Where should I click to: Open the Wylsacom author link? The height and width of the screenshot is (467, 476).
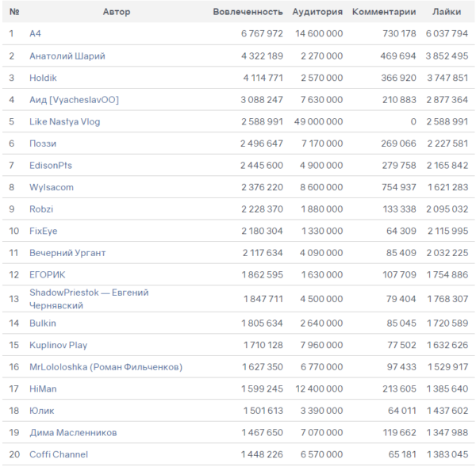(52, 187)
